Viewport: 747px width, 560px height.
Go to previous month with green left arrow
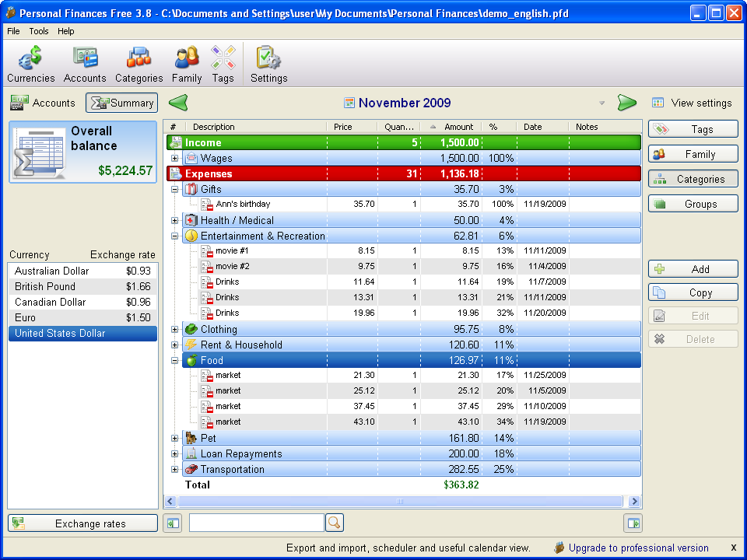coord(178,103)
